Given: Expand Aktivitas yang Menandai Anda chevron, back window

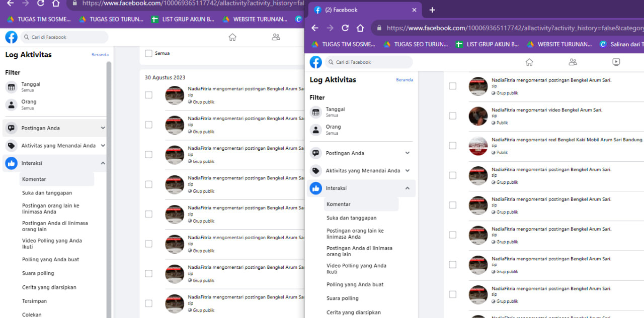Looking at the screenshot, I should click(x=103, y=146).
